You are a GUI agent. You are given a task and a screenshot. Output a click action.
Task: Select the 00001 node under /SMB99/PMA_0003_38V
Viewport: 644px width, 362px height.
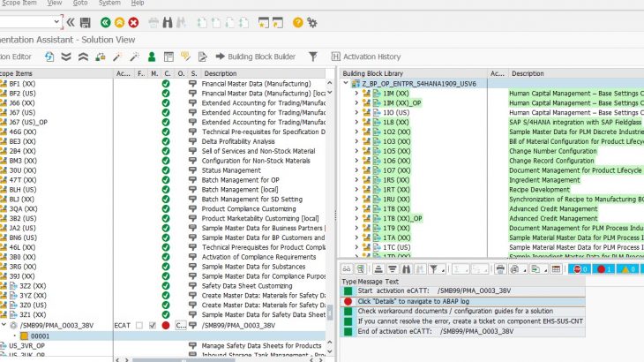41,336
